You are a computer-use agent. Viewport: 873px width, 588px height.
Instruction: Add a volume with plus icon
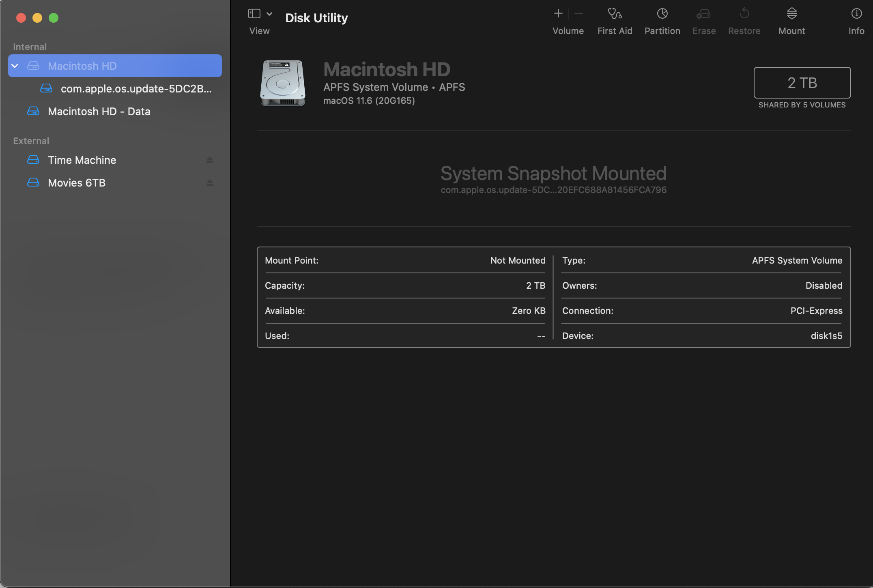(x=558, y=14)
